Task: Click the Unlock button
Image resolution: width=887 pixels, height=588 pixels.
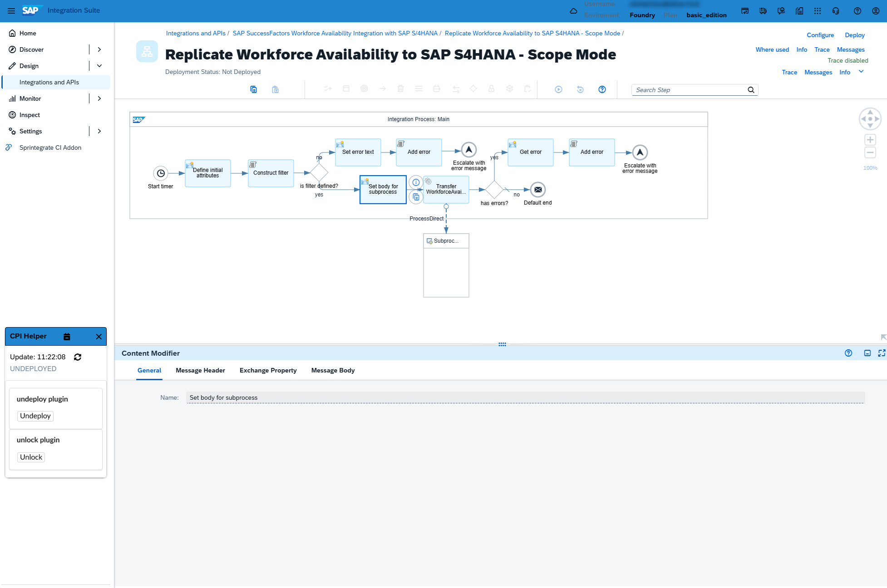Action: [31, 457]
